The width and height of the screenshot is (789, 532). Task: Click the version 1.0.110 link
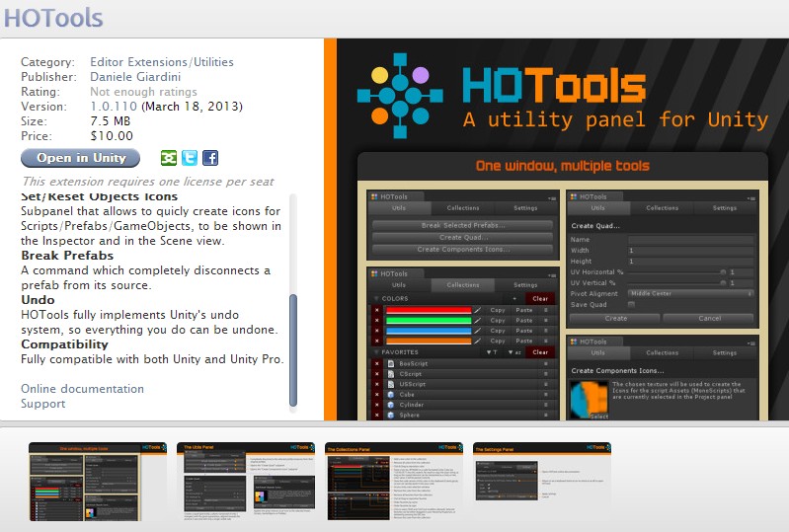pos(114,107)
